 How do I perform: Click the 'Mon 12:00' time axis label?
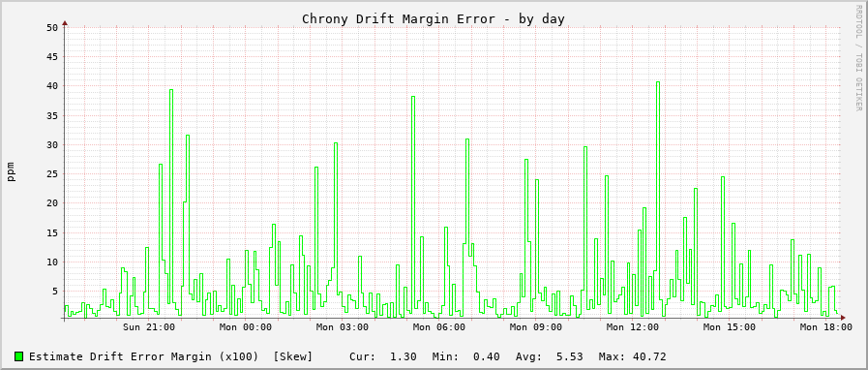click(633, 327)
